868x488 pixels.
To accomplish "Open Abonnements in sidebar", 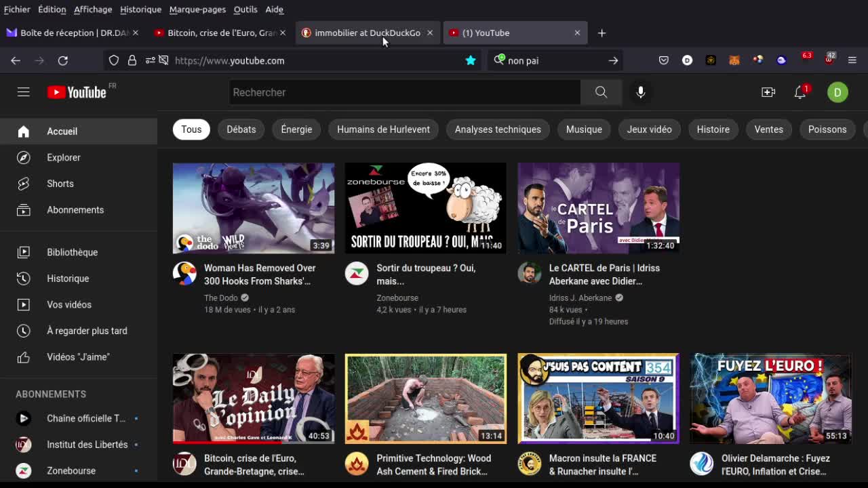I will (x=79, y=210).
